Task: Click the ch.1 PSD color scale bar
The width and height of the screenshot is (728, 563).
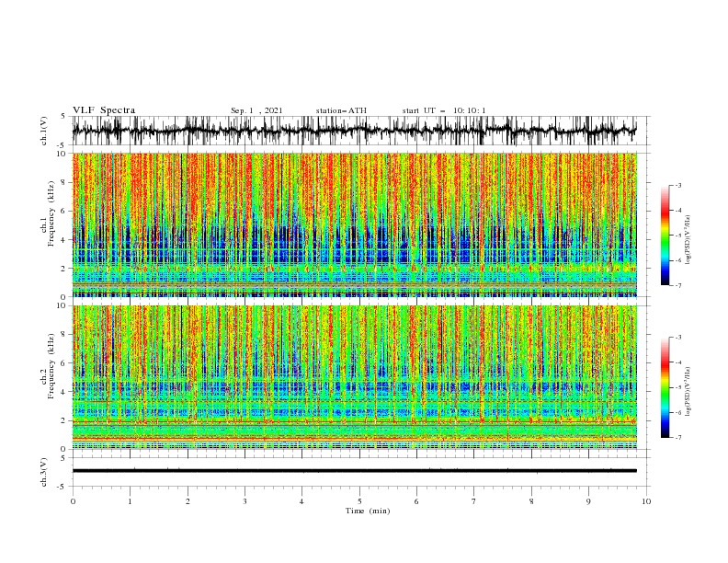Action: [x=665, y=236]
